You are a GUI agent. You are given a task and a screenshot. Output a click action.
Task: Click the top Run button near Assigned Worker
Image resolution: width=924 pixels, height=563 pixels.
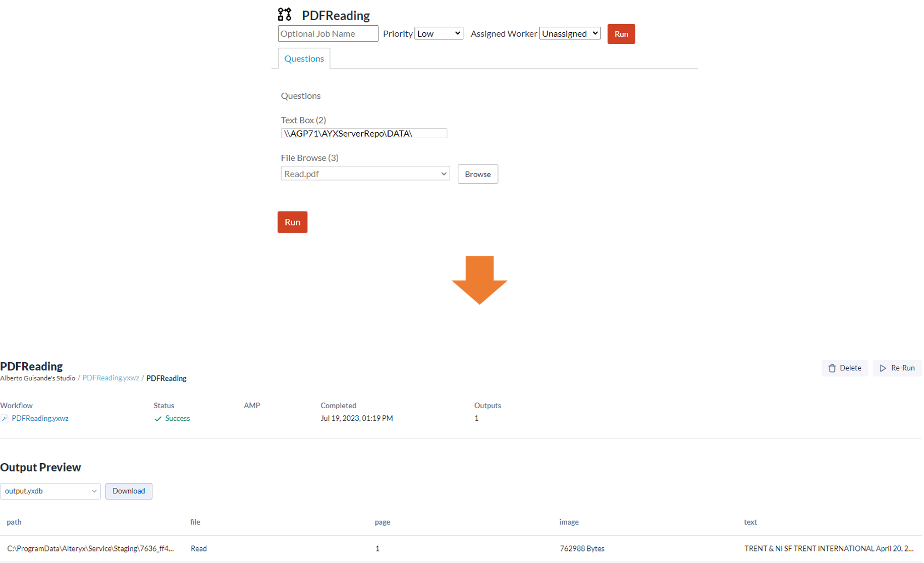621,34
